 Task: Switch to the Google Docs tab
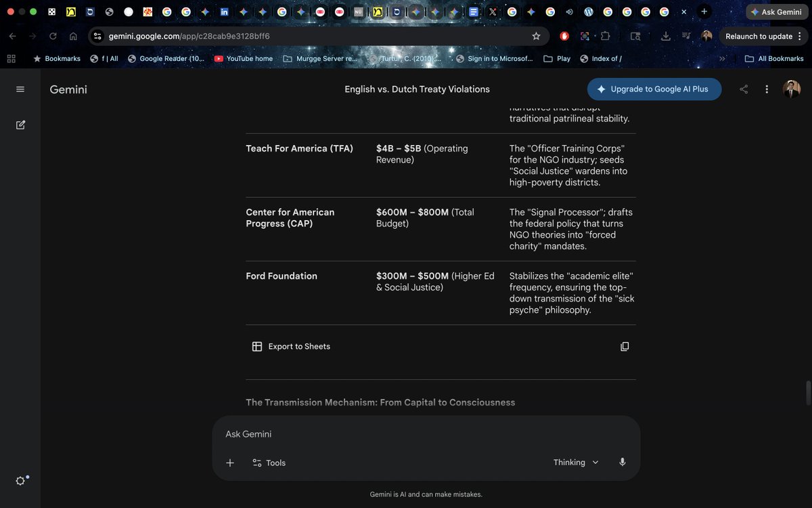[474, 12]
